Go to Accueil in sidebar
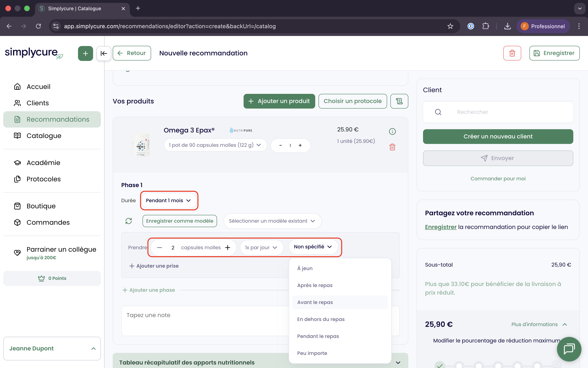The width and height of the screenshot is (588, 368). (52, 87)
